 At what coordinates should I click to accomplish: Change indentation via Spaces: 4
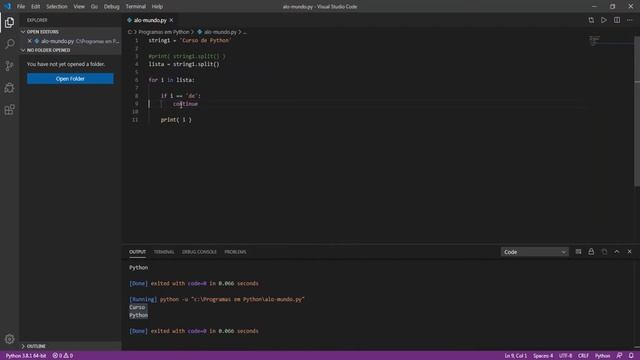click(543, 356)
